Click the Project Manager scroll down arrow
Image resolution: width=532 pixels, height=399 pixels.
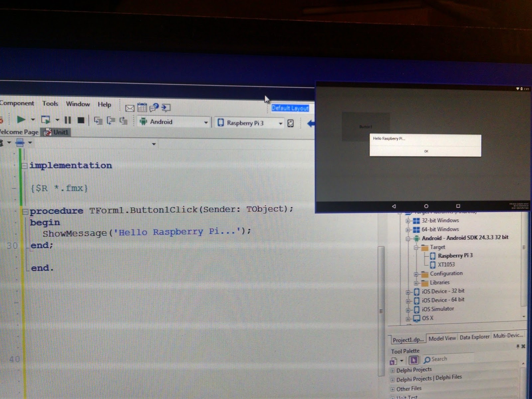click(524, 317)
